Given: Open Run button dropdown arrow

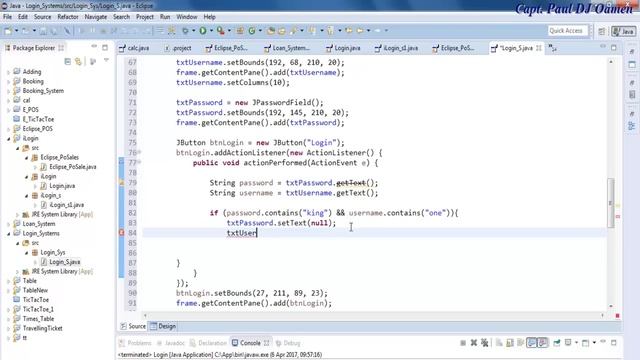Looking at the screenshot, I should pyautogui.click(x=211, y=31).
